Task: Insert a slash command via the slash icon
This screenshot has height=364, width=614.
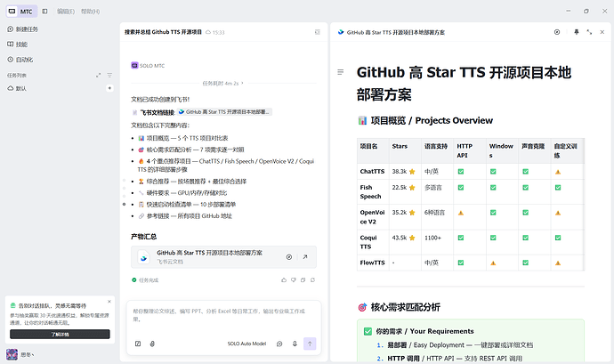Action: click(x=138, y=344)
